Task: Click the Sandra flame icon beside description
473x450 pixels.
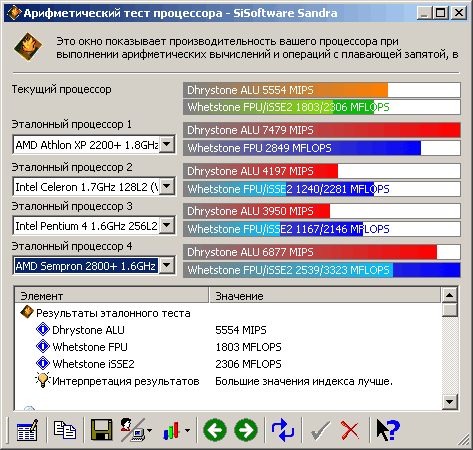Action: point(28,47)
